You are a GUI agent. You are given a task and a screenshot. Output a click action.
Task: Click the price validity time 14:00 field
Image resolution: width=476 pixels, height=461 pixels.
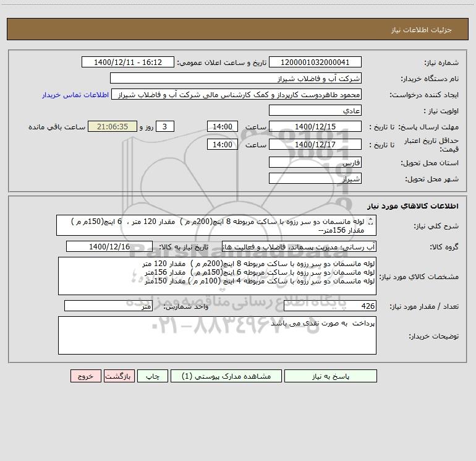tap(222, 144)
